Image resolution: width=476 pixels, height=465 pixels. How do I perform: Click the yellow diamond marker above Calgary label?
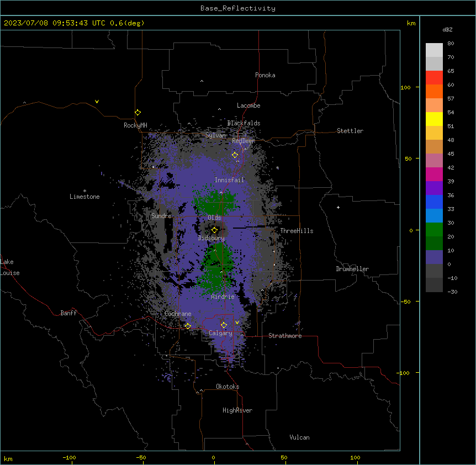tap(224, 325)
